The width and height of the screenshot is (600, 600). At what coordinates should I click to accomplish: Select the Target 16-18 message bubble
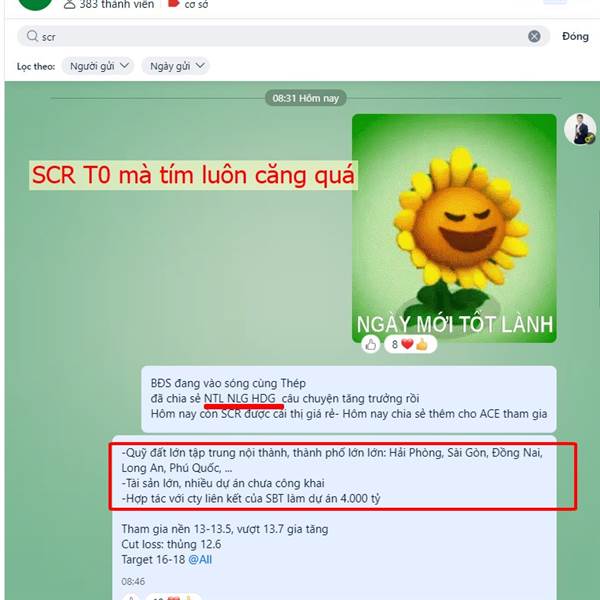click(x=334, y=517)
